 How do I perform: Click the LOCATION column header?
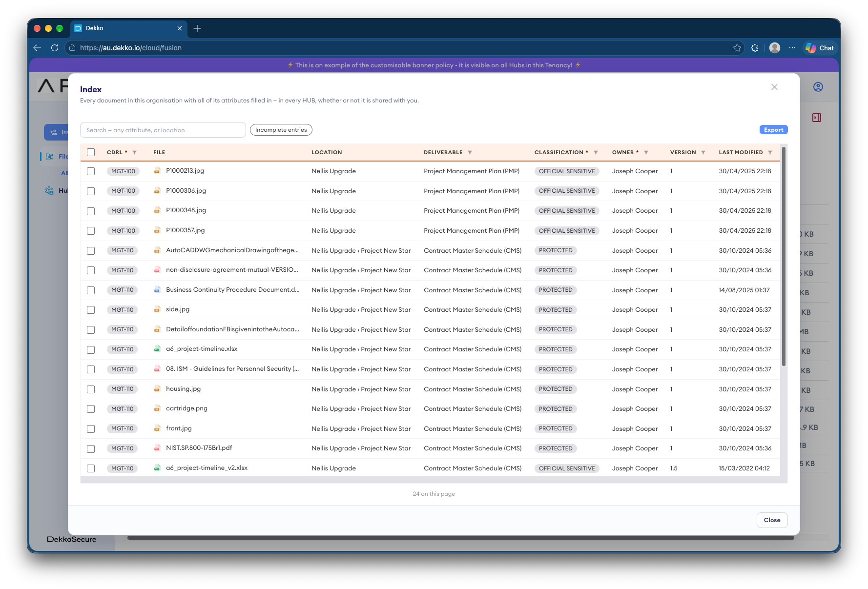(327, 152)
